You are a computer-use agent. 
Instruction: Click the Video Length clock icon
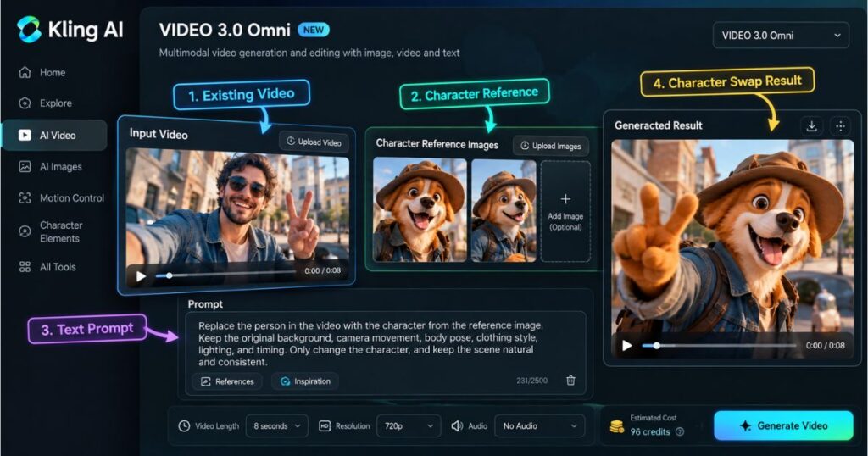coord(184,426)
